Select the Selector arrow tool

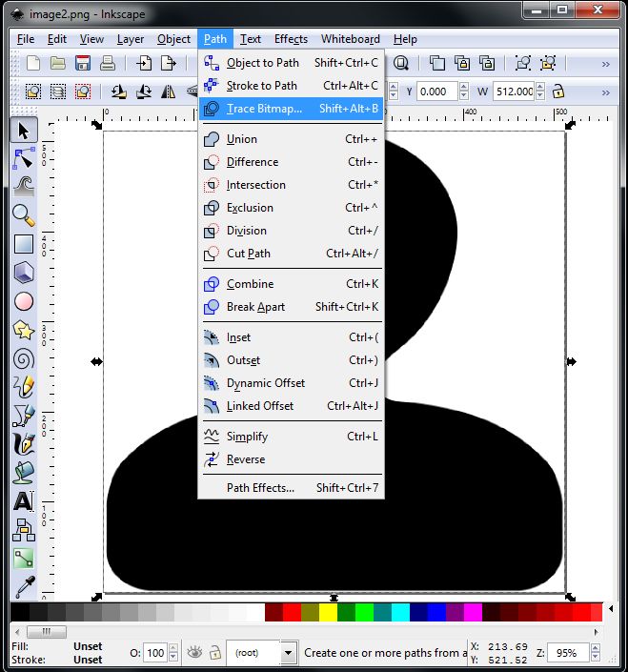(x=24, y=131)
